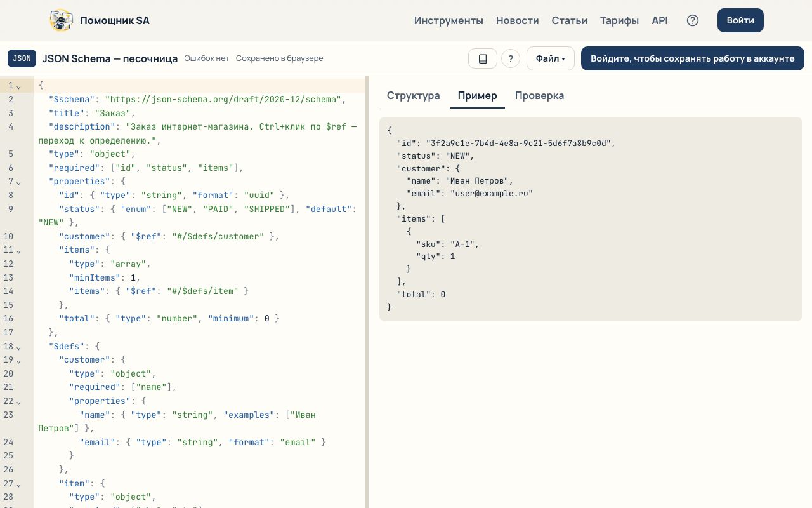The height and width of the screenshot is (508, 812).
Task: Click the uuid value in the example output
Action: (x=519, y=144)
